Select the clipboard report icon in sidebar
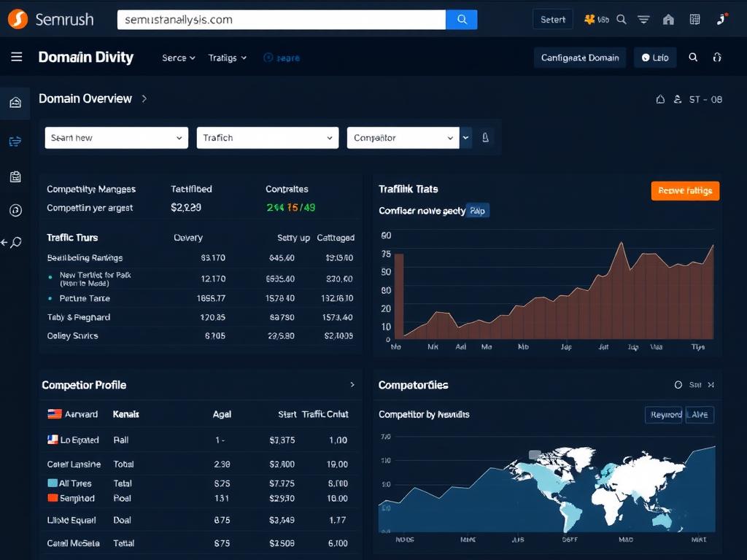This screenshot has height=560, width=747. point(15,176)
